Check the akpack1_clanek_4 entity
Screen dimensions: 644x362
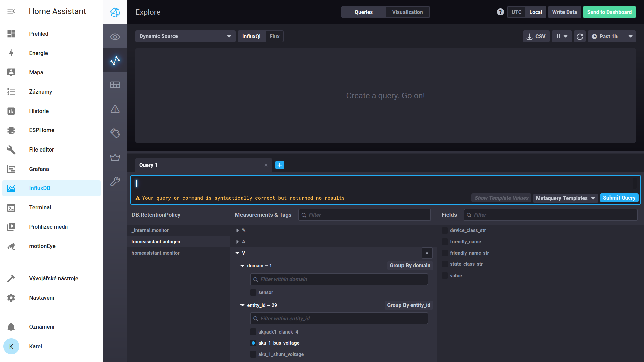click(253, 332)
